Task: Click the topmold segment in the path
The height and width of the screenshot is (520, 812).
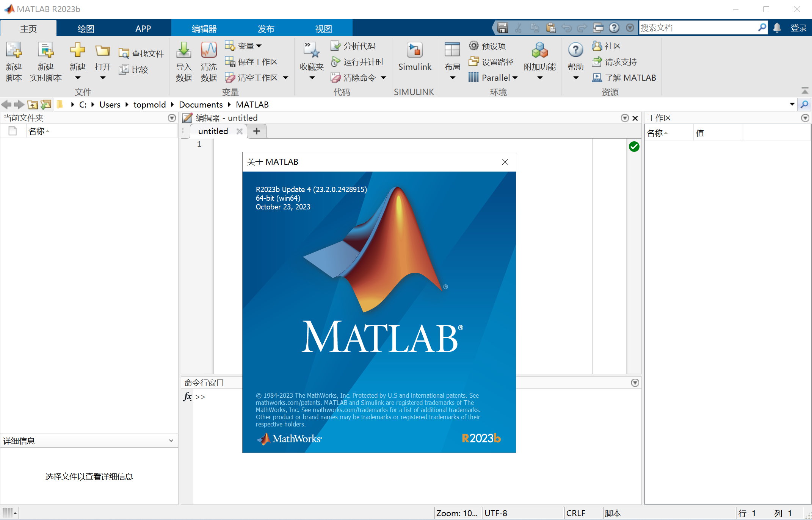Action: coord(149,105)
